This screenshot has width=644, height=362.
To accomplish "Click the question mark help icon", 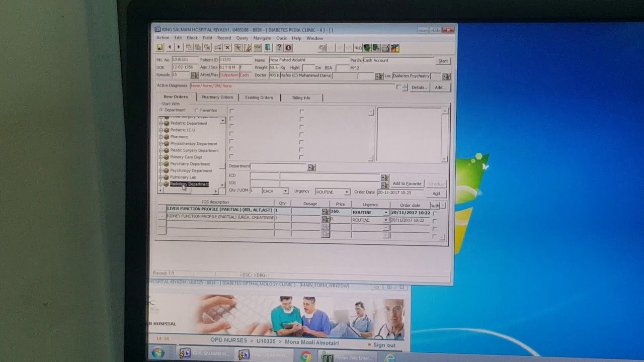I will 279,47.
